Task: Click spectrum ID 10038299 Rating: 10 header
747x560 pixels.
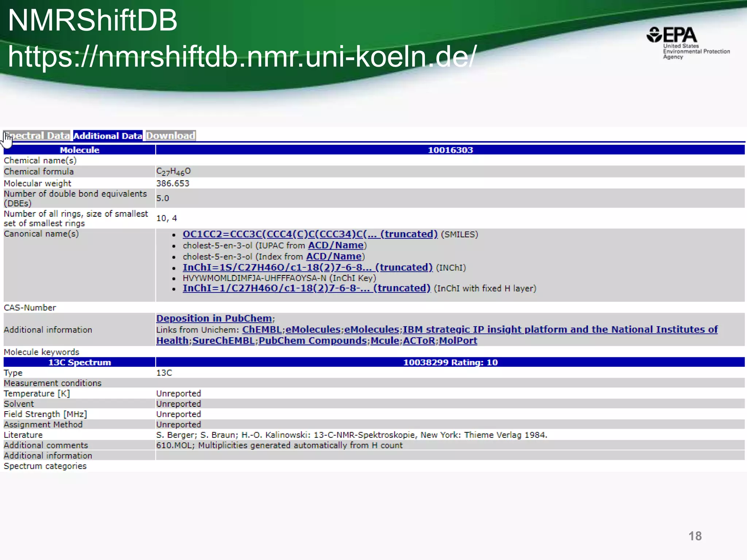Action: (x=450, y=362)
